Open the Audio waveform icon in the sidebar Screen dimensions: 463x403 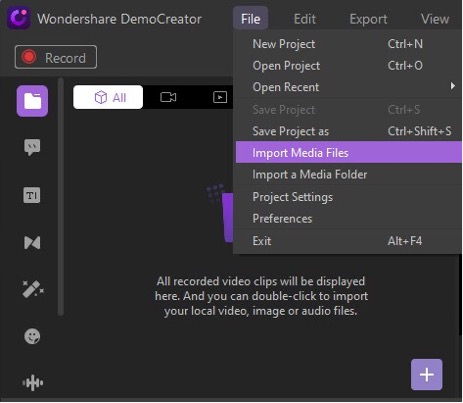33,383
